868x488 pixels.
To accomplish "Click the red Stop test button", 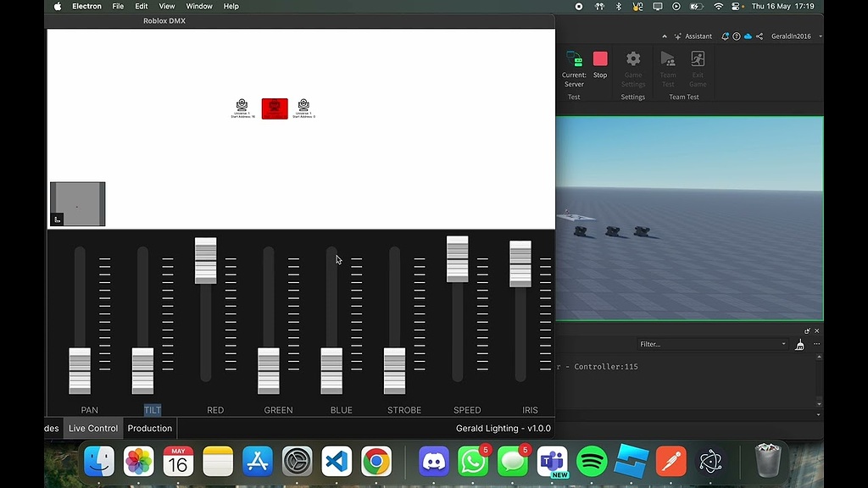I will point(600,59).
